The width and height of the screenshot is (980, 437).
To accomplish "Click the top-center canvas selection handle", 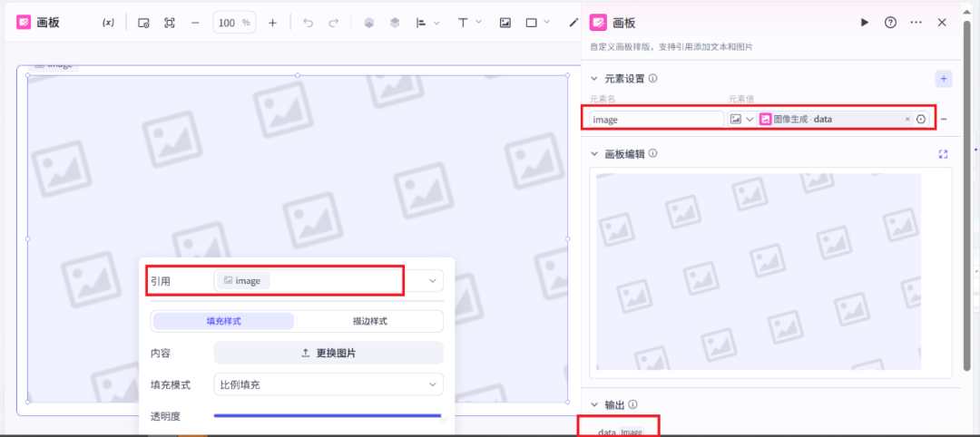I will tap(298, 75).
